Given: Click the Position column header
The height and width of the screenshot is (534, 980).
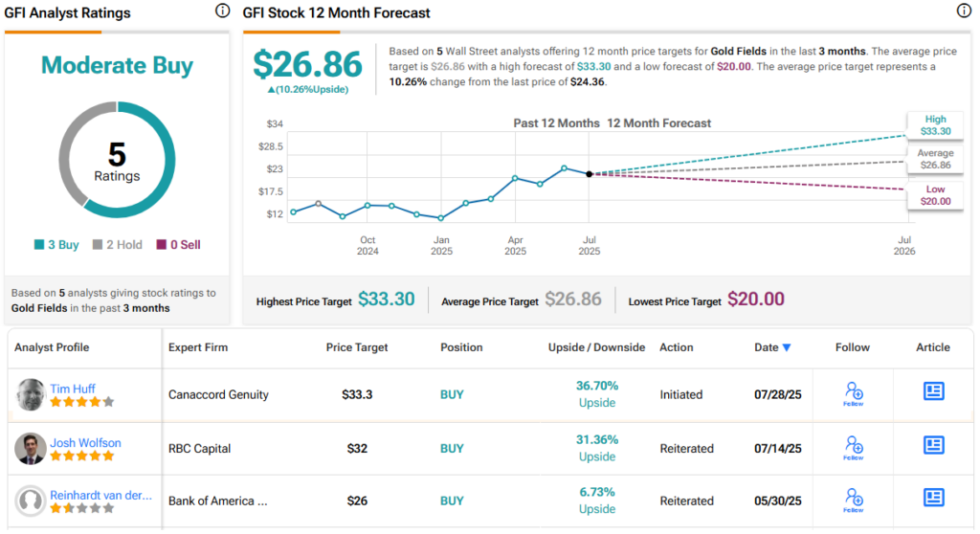Looking at the screenshot, I should coord(461,347).
